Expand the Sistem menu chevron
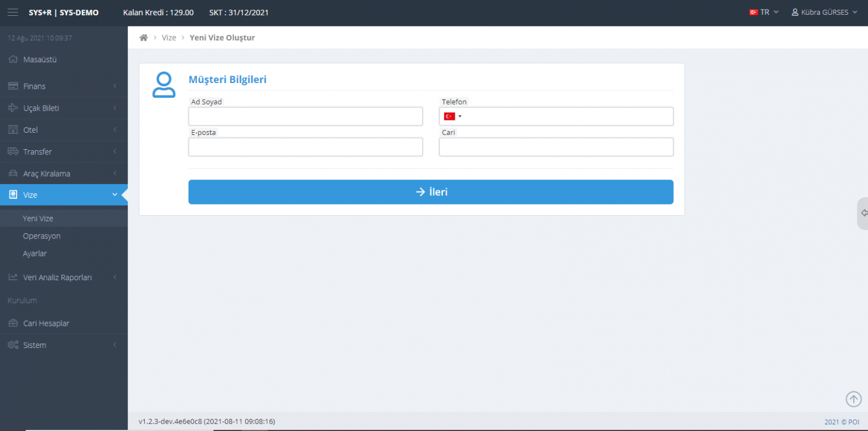The image size is (868, 431). pyautogui.click(x=115, y=345)
